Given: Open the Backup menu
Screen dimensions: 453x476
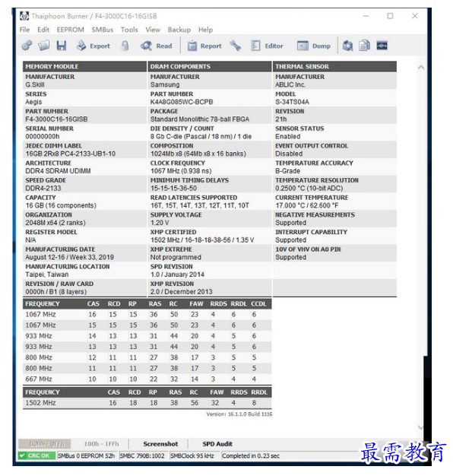Looking at the screenshot, I should (x=179, y=30).
